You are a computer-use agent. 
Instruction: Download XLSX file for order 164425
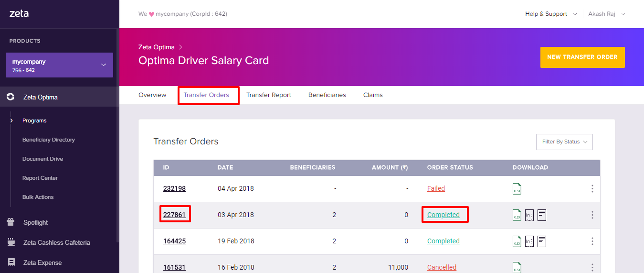pyautogui.click(x=517, y=241)
